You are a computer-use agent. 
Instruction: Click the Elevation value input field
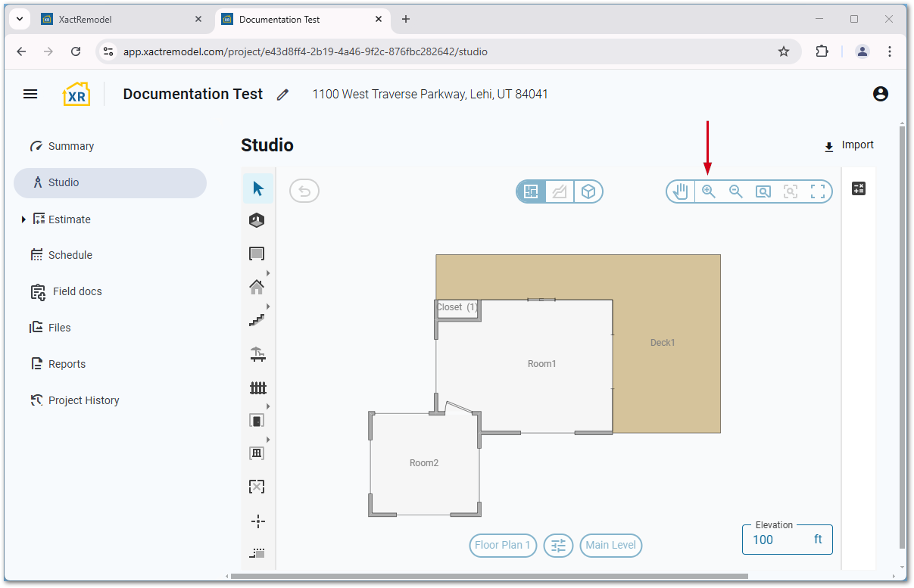788,540
